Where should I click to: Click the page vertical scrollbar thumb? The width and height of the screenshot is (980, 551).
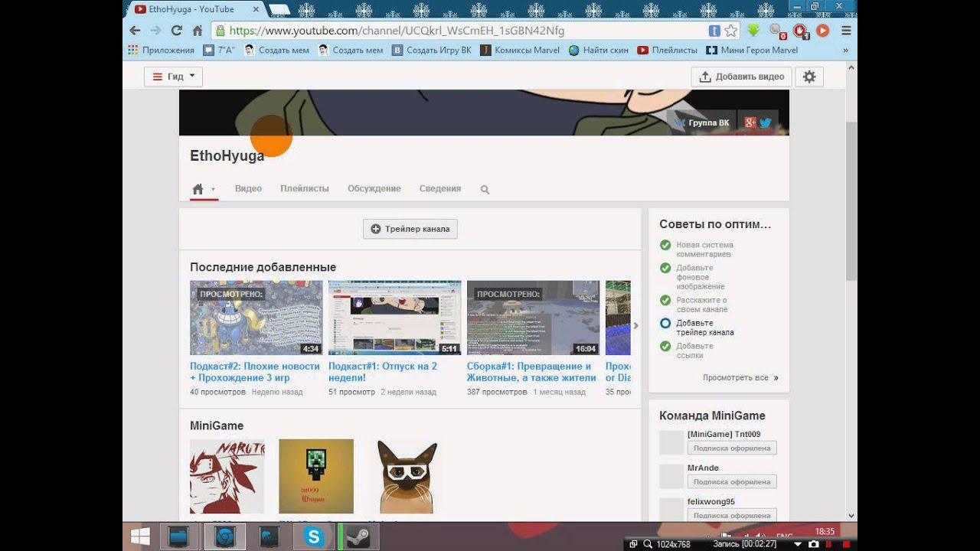(851, 201)
